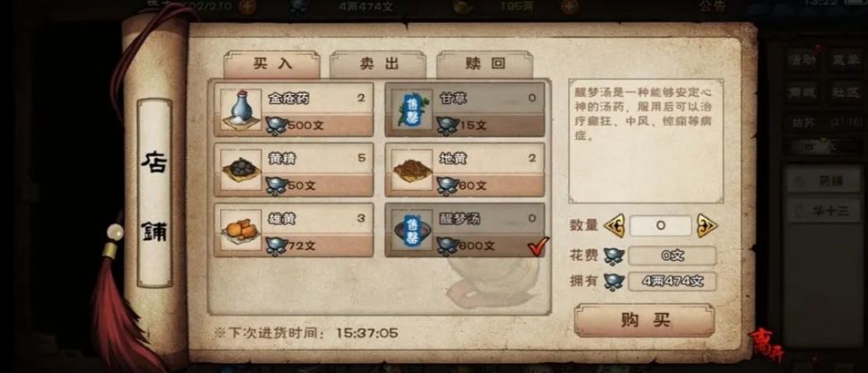Select the 雄黄 orange mineral icon
868x373 pixels.
point(241,230)
